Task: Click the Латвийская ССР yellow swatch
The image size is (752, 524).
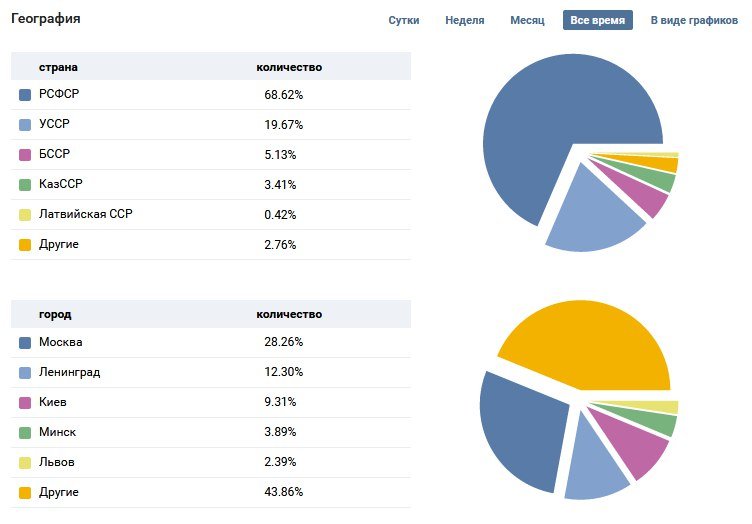Action: 25,215
